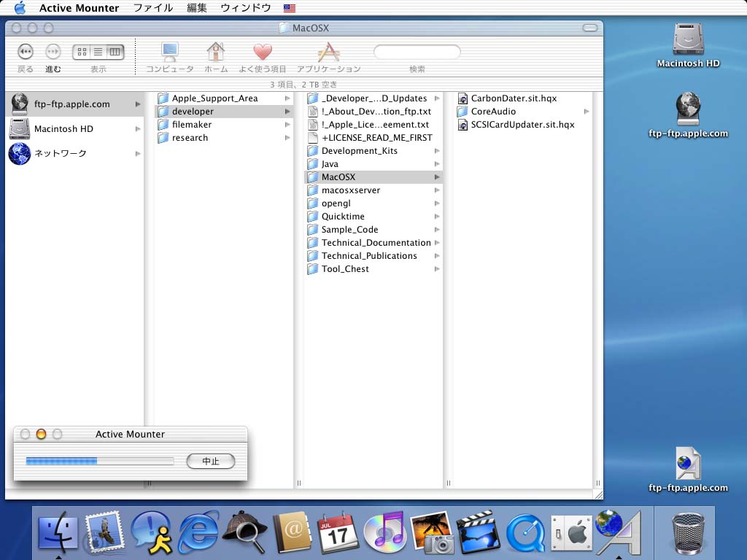Click the Back (戻る) arrow button
This screenshot has height=560, width=747.
(x=26, y=52)
